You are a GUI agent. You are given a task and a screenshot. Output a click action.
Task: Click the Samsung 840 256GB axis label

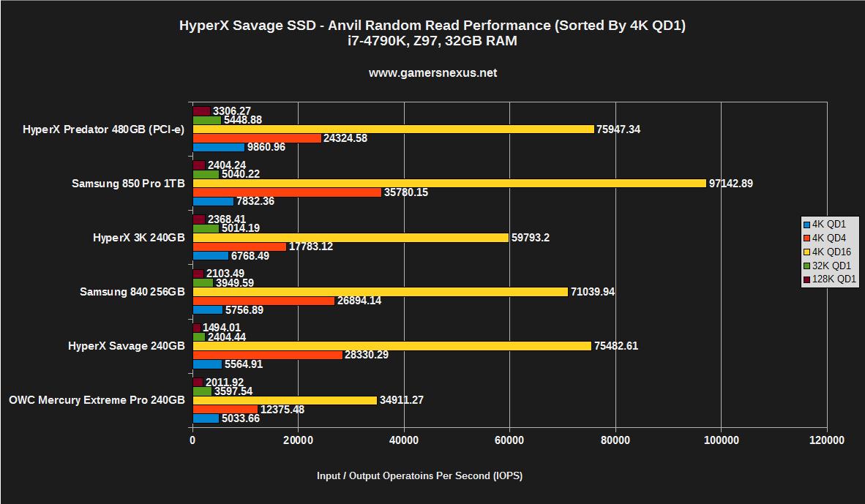click(x=132, y=291)
